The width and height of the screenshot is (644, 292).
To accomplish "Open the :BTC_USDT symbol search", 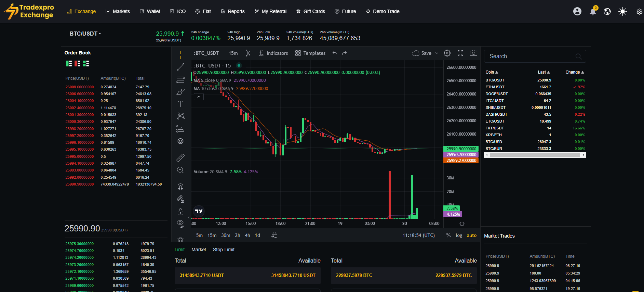I will click(x=206, y=53).
